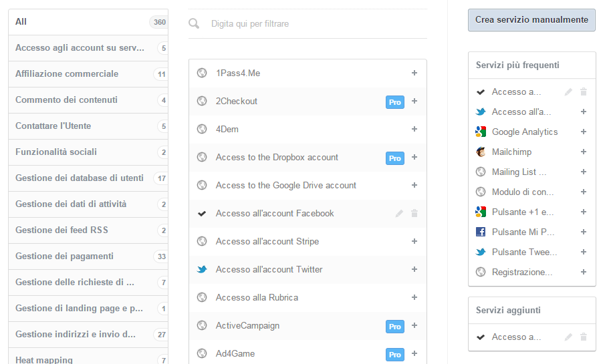Toggle checkmark in Servizi più frequenti first item
This screenshot has height=364, width=605.
(x=480, y=92)
